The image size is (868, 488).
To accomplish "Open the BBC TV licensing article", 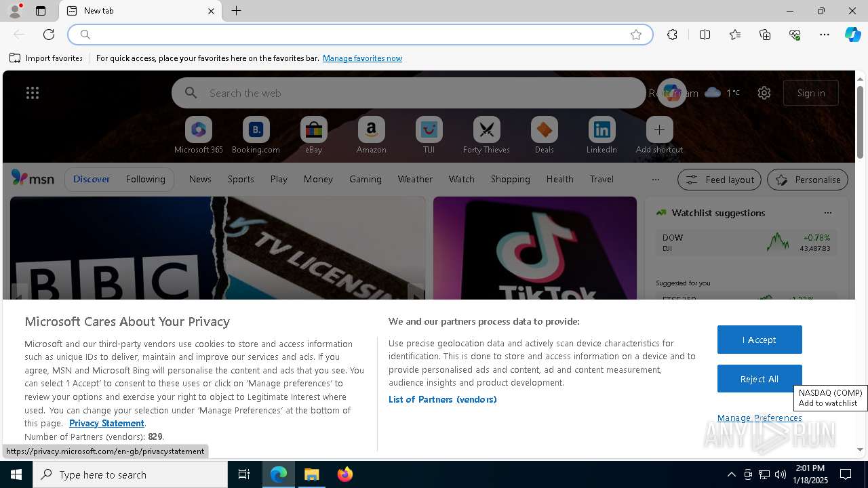I will pos(218,248).
